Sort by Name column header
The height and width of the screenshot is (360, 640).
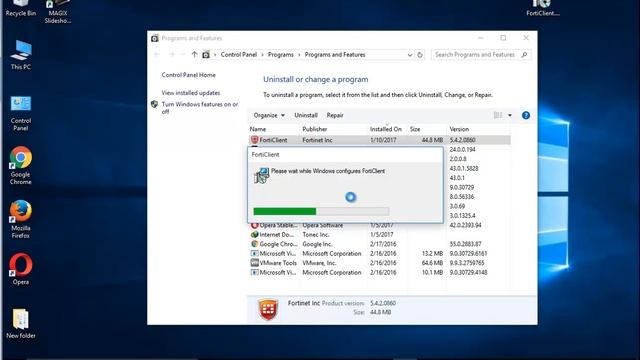[258, 129]
